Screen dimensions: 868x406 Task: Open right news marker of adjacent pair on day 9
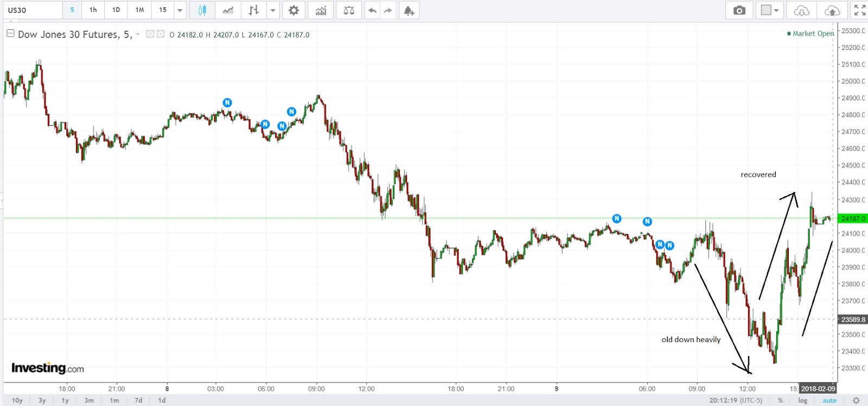[x=669, y=246]
